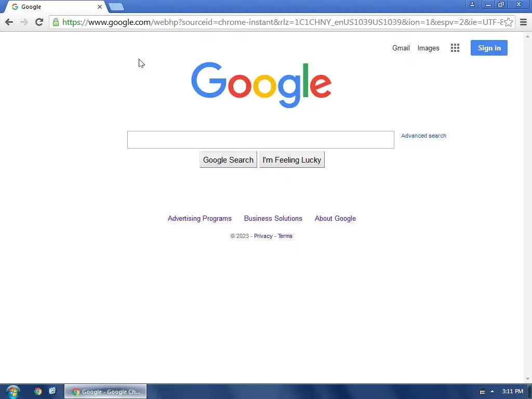Viewport: 532px width, 399px height.
Task: Open the Windows Start menu
Action: pos(13,392)
